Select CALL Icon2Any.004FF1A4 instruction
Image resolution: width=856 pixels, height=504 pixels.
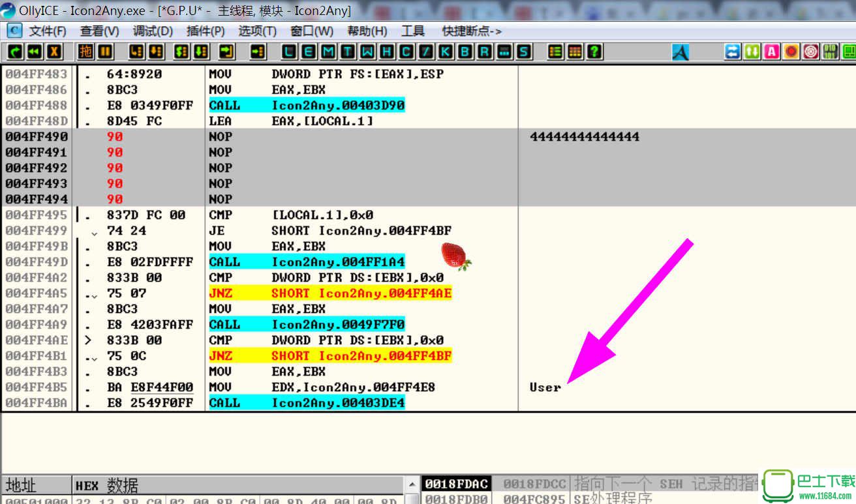click(307, 261)
